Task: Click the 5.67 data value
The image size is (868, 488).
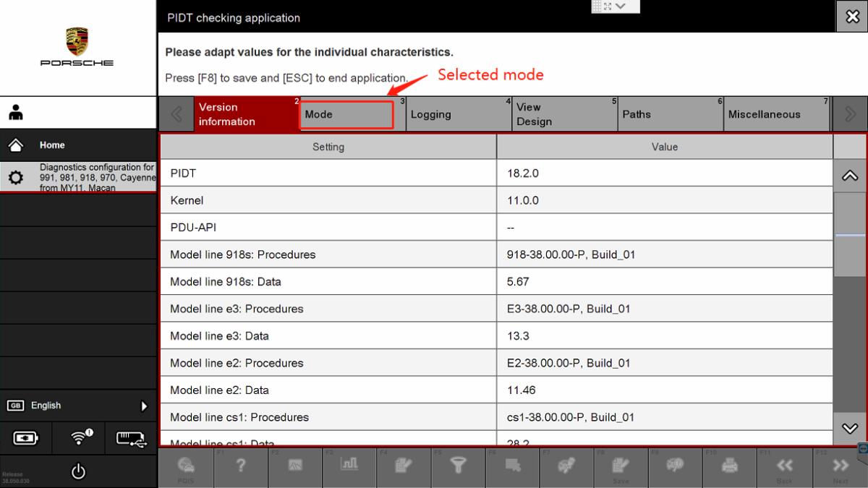Action: 518,282
